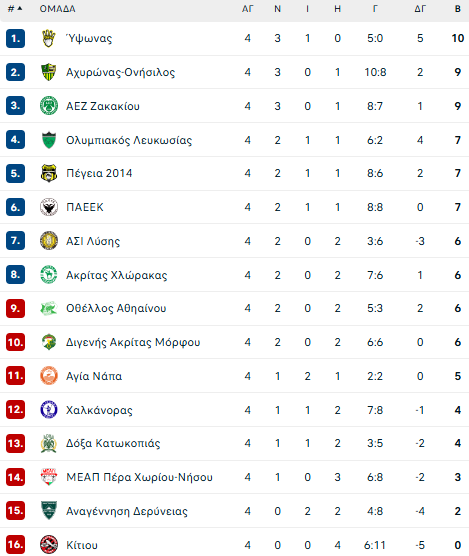Open the Οθέλλος Αθηαίνου team name
Image resolution: width=469 pixels, height=556 pixels.
click(x=116, y=308)
